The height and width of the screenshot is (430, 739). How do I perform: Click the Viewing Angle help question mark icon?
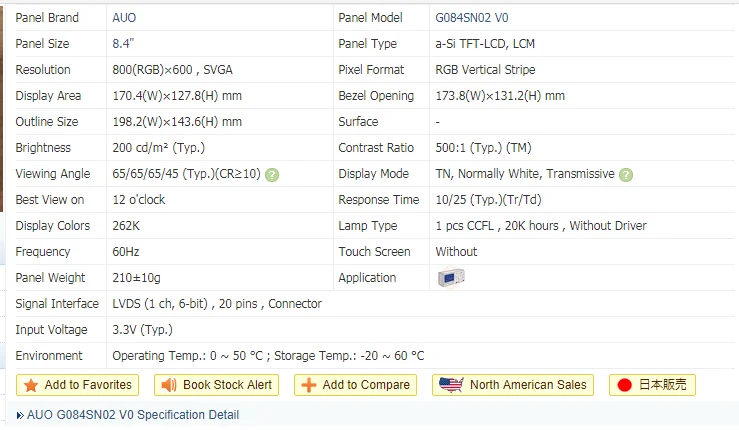click(272, 175)
